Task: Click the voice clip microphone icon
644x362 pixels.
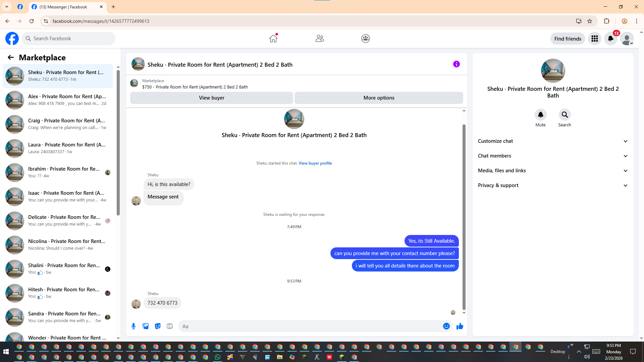Action: coord(133,326)
